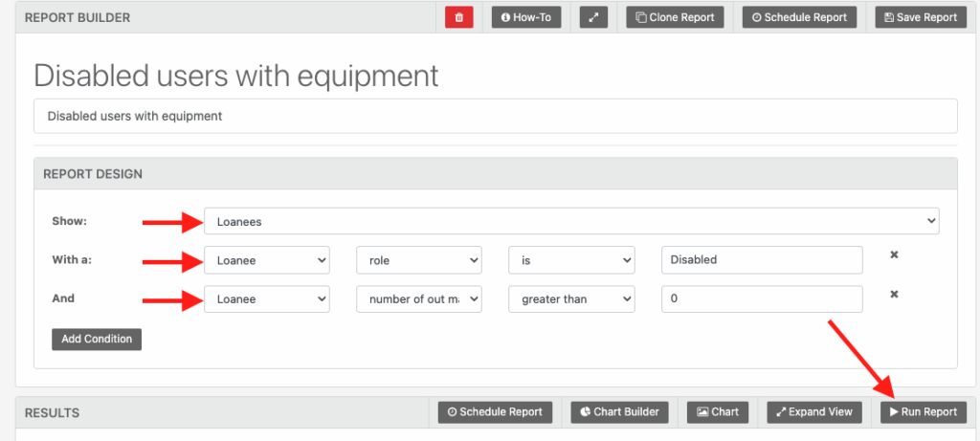Click the RESULTS panel label
980x441 pixels.
pyautogui.click(x=52, y=413)
